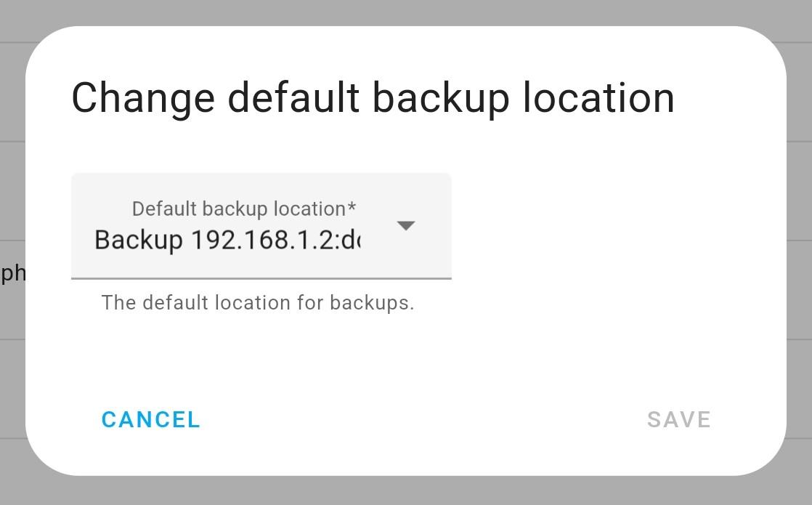Click the dimmed backdrop below the dialog
This screenshot has height=505, width=812.
pyautogui.click(x=406, y=491)
